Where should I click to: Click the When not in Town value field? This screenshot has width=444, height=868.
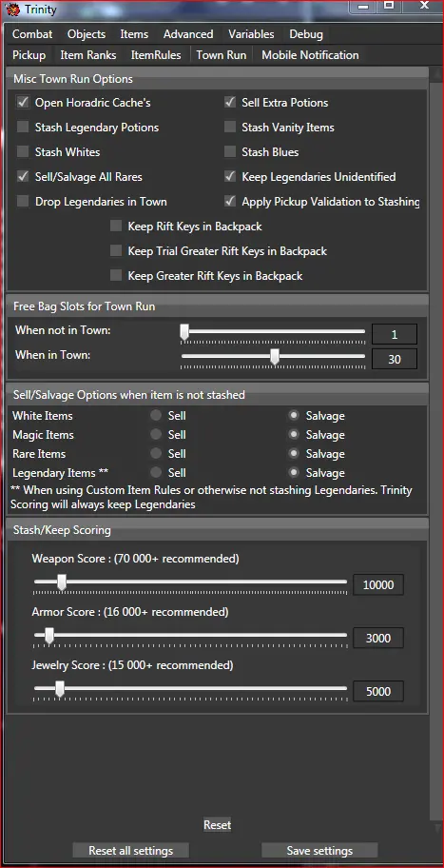click(x=395, y=334)
